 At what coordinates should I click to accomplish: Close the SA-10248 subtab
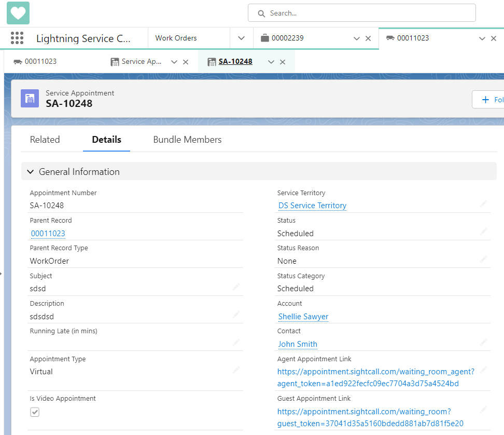[x=283, y=62]
